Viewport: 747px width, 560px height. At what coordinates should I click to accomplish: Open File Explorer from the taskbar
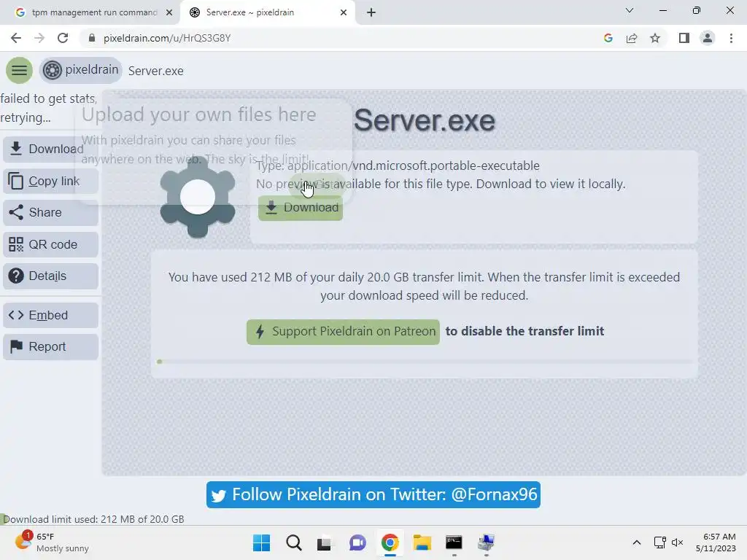click(x=422, y=542)
